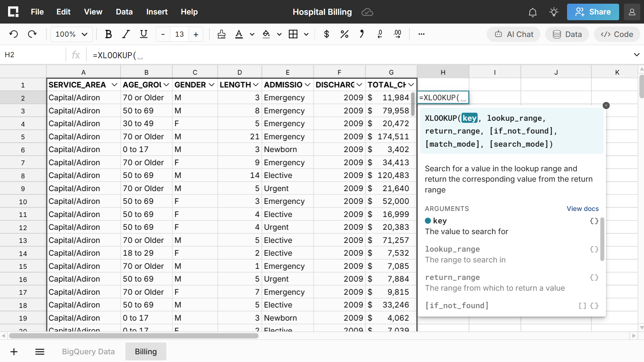This screenshot has width=644, height=362.
Task: Close the XLOOKUP help popup
Action: [606, 106]
